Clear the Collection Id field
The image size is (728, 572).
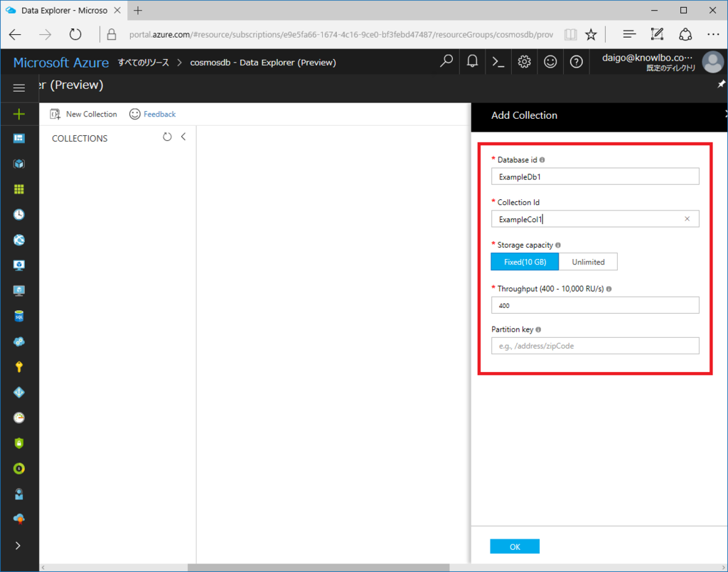tap(687, 219)
